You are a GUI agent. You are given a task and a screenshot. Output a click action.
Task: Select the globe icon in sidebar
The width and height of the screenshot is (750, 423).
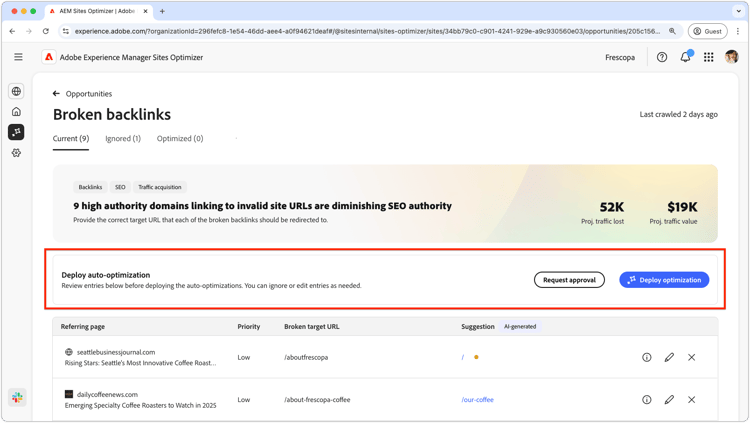(16, 91)
